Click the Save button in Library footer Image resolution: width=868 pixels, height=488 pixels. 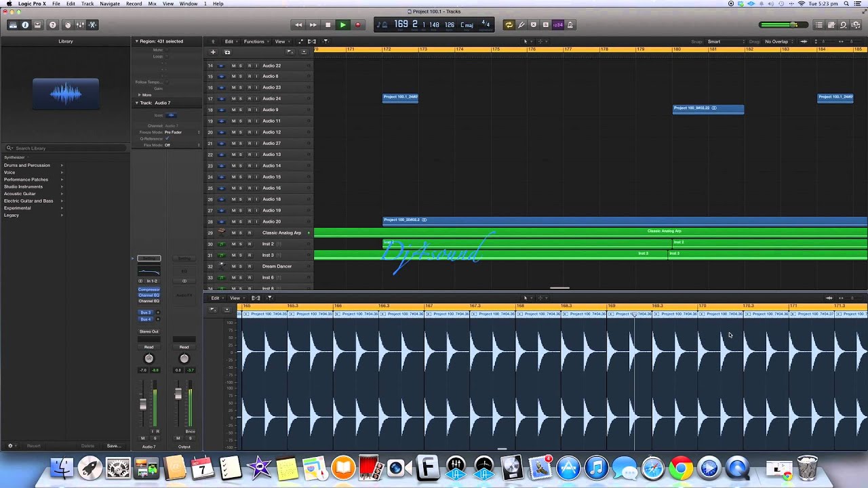click(113, 446)
